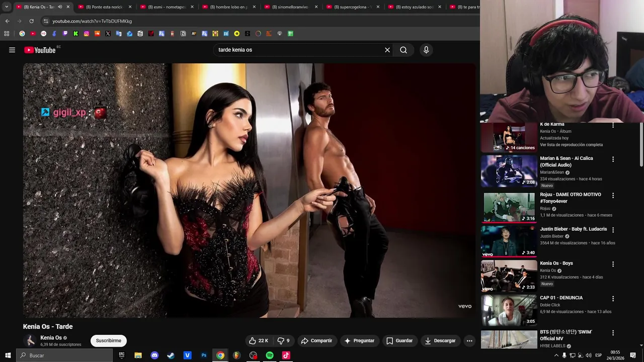
Task: Open 'Ver lista de reproducción completa' link
Action: pos(571,145)
